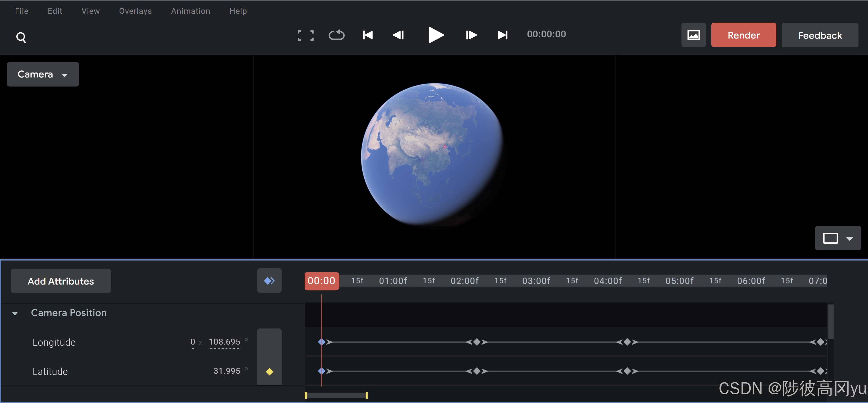Image resolution: width=868 pixels, height=403 pixels.
Task: Click the add-keyframe-to-all button
Action: [269, 281]
